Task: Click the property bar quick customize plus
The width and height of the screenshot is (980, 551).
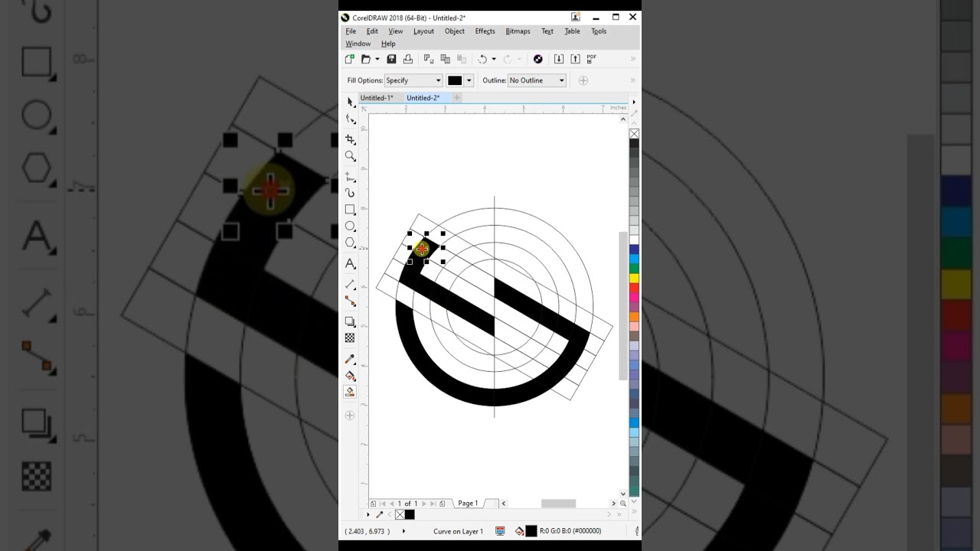Action: tap(583, 80)
